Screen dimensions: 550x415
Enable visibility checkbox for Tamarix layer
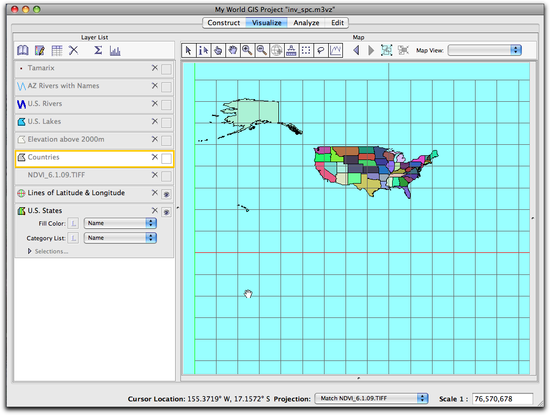166,69
